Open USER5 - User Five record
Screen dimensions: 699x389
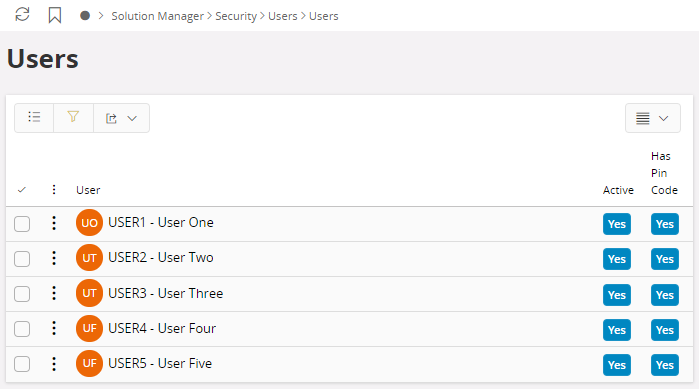(x=160, y=363)
